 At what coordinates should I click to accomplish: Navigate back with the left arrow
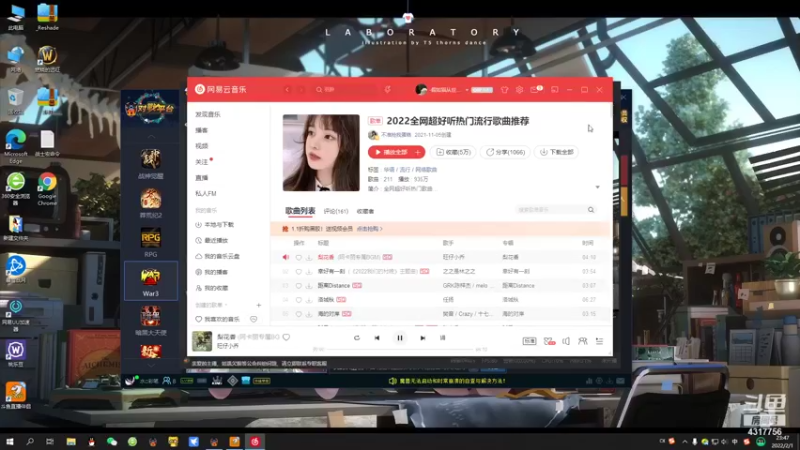tap(287, 89)
